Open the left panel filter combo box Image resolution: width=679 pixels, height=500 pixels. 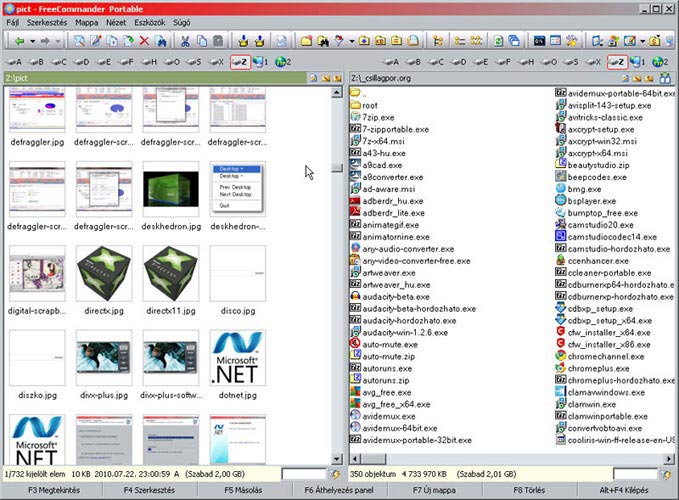tap(304, 473)
